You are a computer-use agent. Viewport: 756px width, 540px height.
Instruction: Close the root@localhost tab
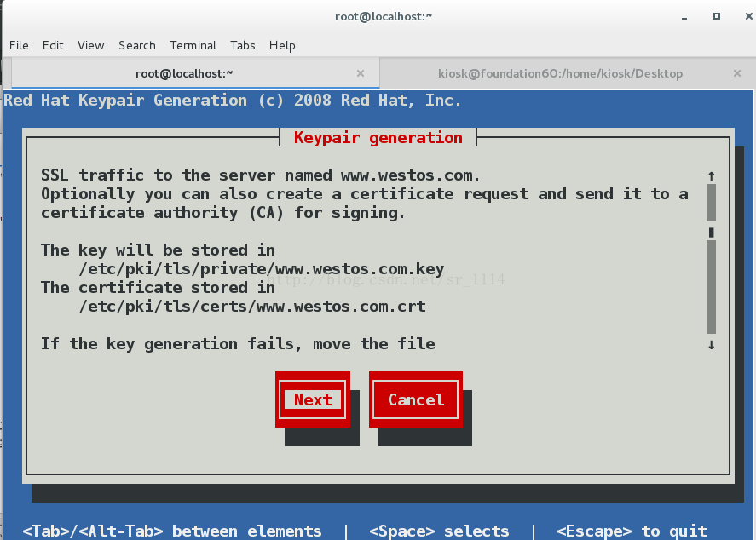[x=361, y=73]
